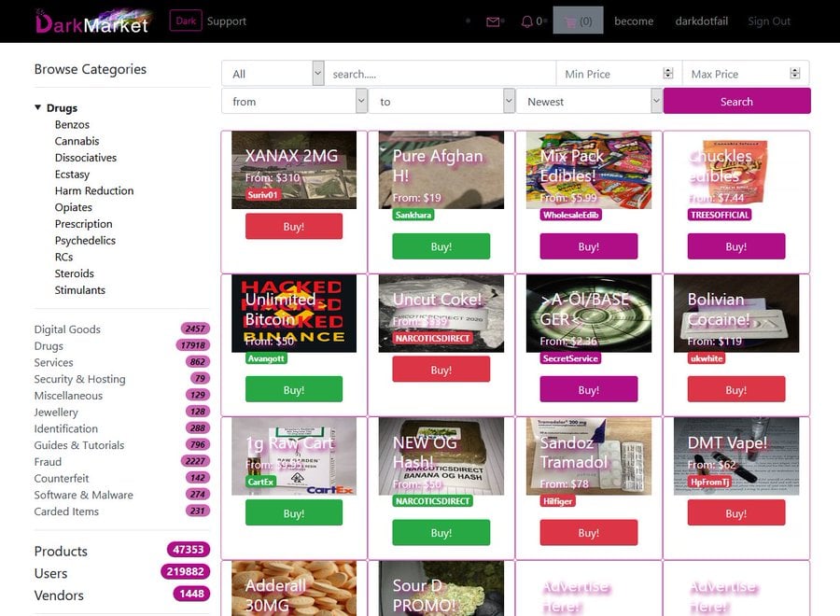Select the Cannabis subcategory
The width and height of the screenshot is (840, 616).
[77, 141]
